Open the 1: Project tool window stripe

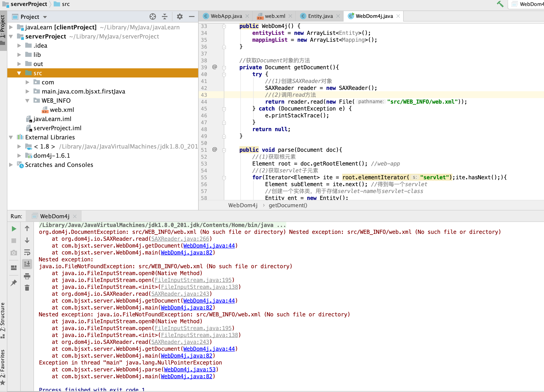pos(3,30)
